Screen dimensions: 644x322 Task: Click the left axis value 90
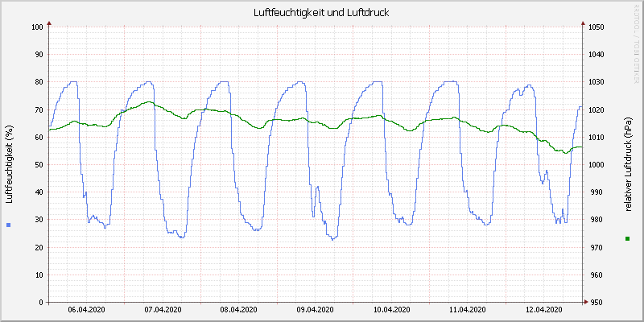point(39,55)
